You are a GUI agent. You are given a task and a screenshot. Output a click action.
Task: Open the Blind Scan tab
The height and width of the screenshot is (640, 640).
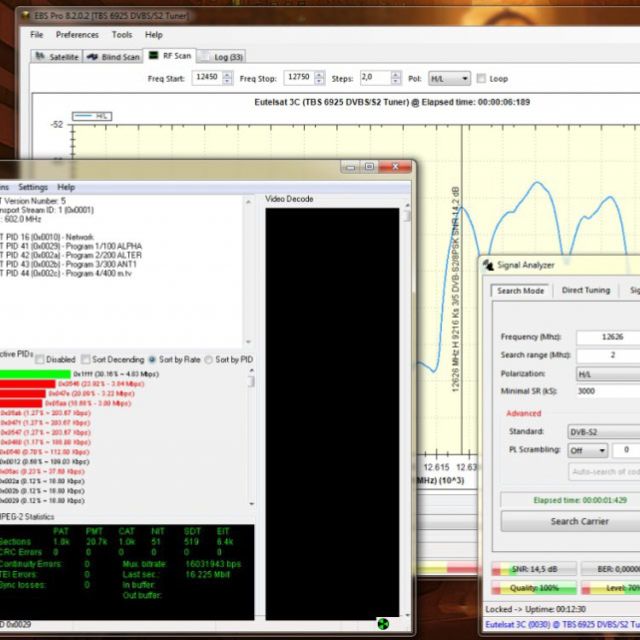point(113,57)
